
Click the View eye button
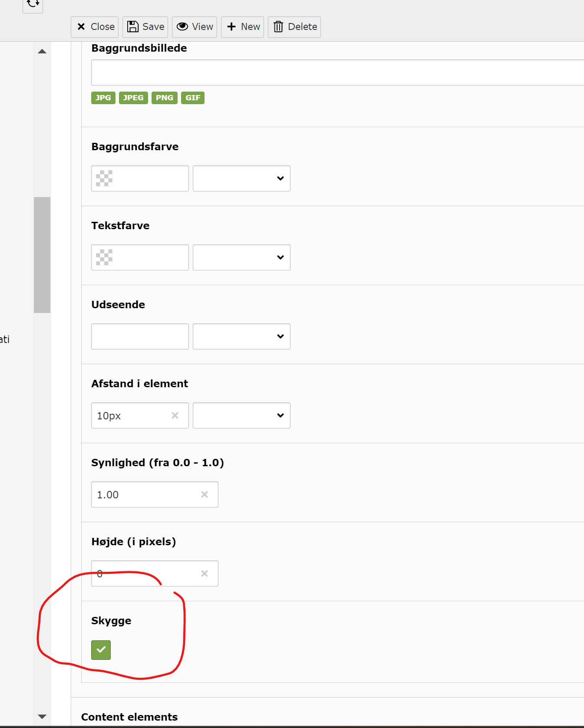pos(195,27)
